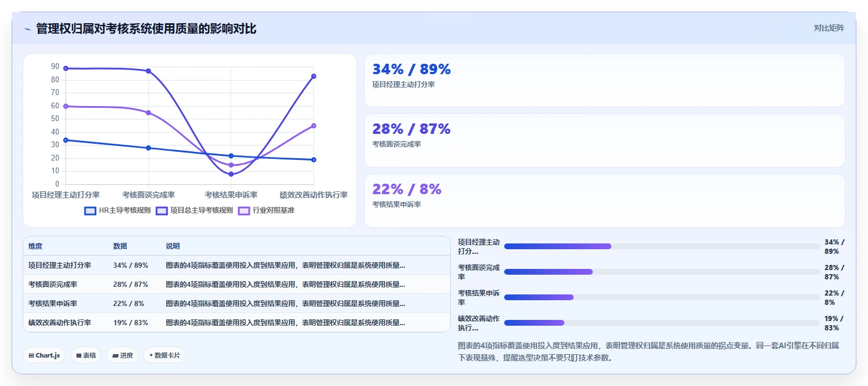This screenshot has width=868, height=386.
Task: Click the lightning icon beside the title
Action: tap(28, 29)
